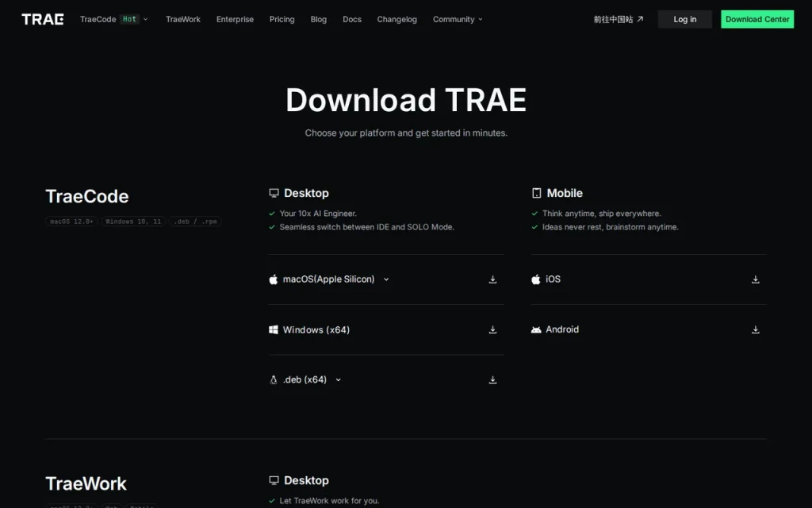
Task: Click the mobile device icon
Action: [x=537, y=194]
